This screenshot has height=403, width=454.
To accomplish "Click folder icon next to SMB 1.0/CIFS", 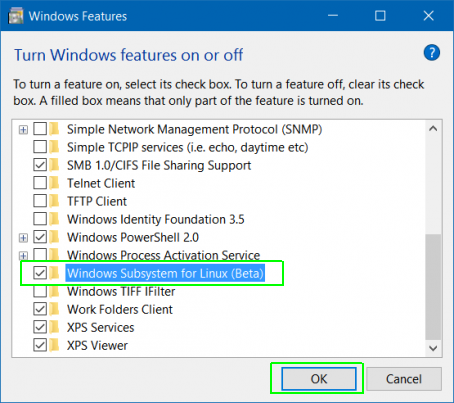I will (54, 165).
